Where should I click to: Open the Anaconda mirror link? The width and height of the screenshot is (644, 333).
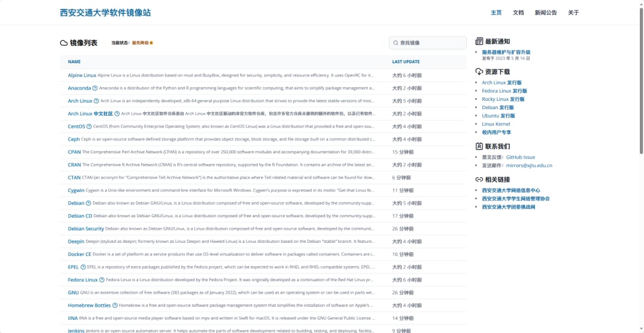pos(79,88)
